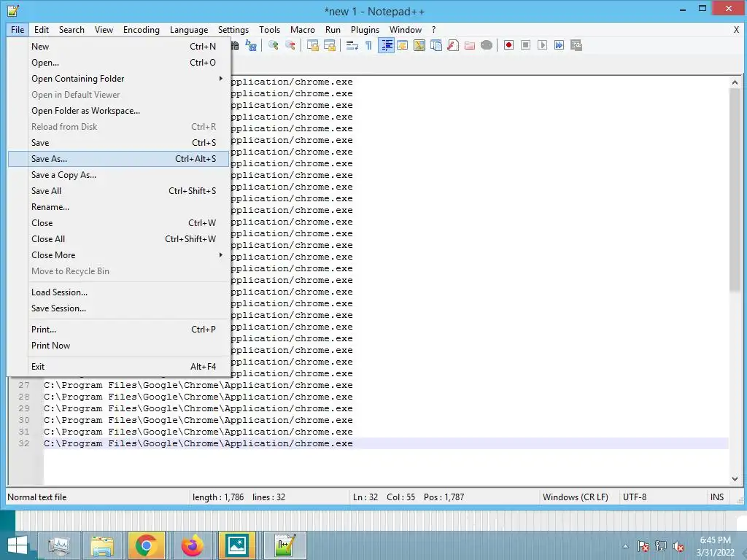Viewport: 747px width, 560px height.
Task: Click the muted volume tray icon
Action: pos(678,547)
